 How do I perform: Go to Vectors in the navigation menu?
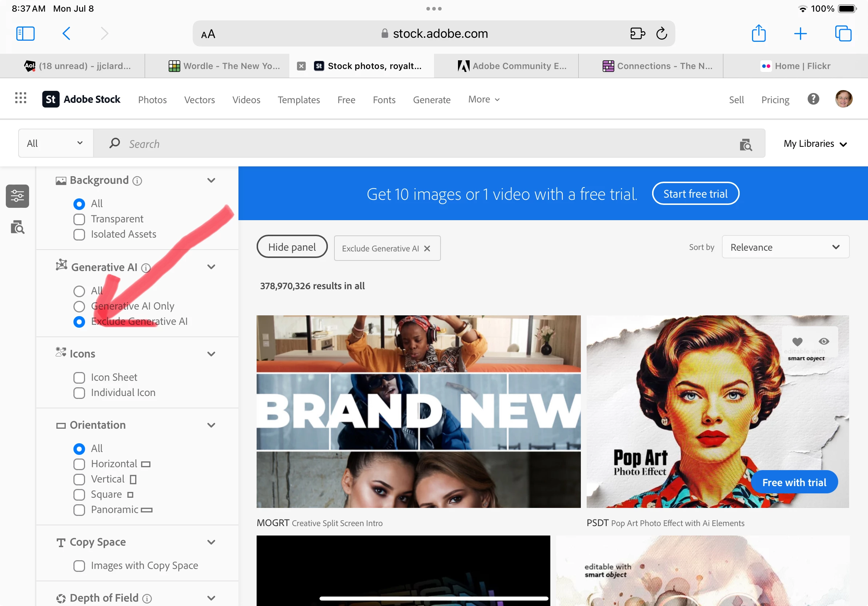tap(199, 100)
